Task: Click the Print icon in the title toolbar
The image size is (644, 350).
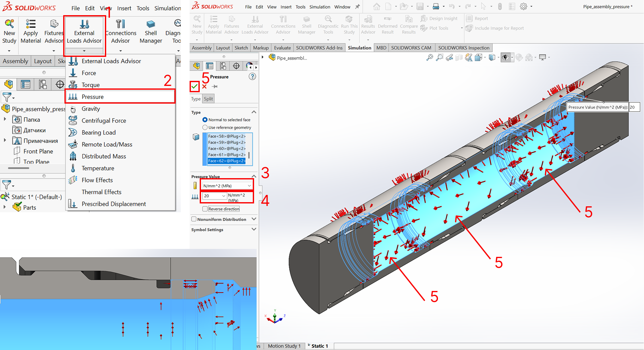Action: pyautogui.click(x=436, y=6)
